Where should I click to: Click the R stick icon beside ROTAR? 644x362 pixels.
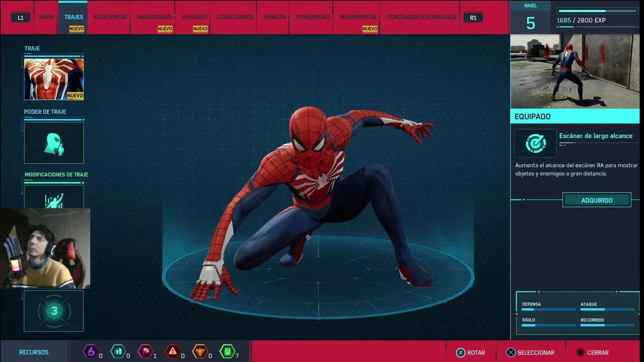[460, 353]
